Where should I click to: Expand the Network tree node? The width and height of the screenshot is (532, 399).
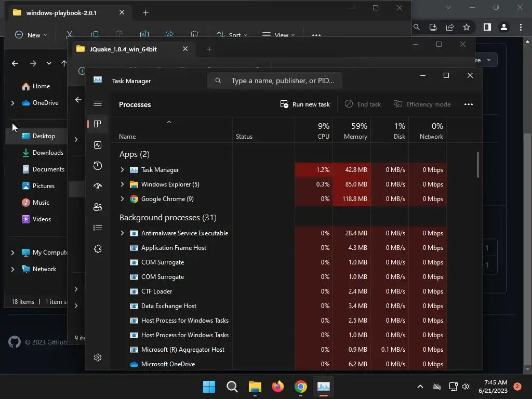(12, 269)
